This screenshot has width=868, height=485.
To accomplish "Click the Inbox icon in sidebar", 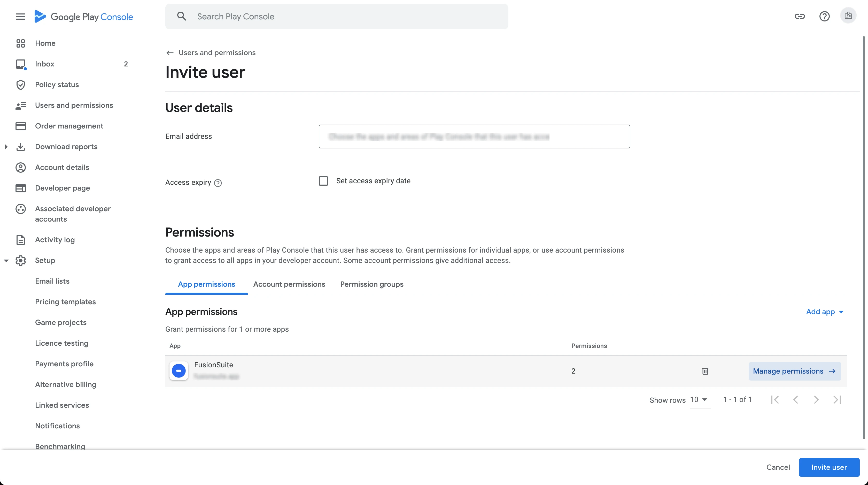I will click(x=21, y=64).
